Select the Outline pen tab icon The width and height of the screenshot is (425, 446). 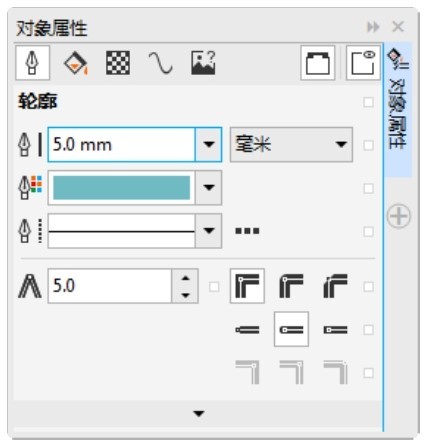pos(32,63)
